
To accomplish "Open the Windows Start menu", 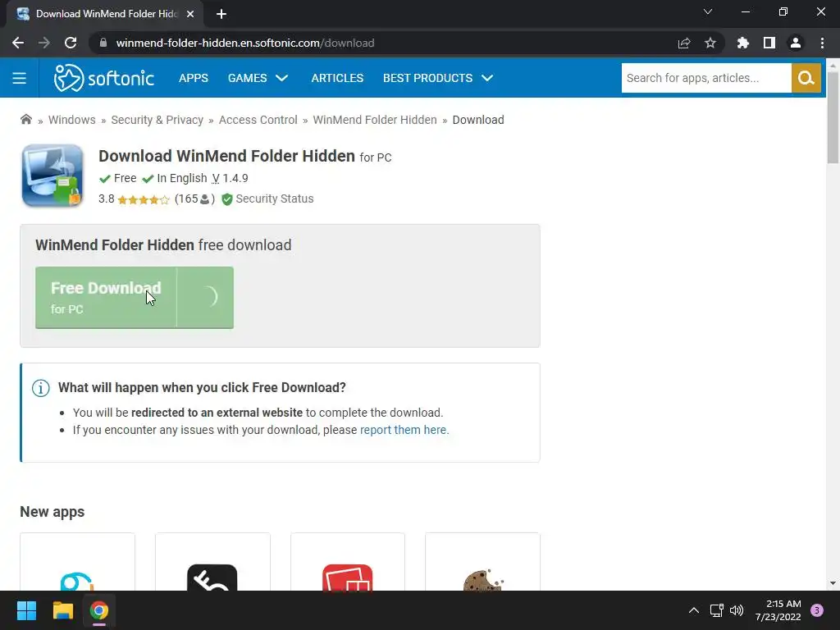I will (26, 610).
